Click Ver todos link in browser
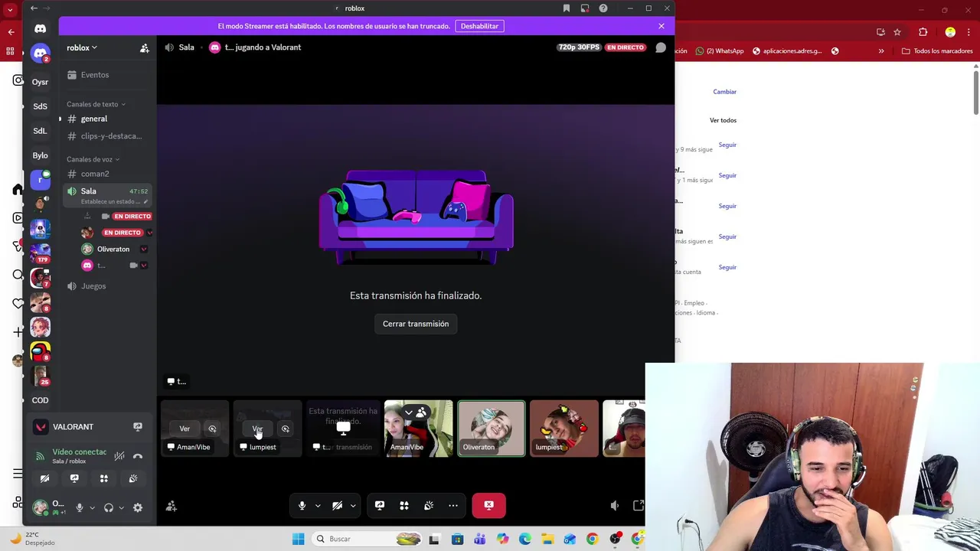 pyautogui.click(x=723, y=120)
